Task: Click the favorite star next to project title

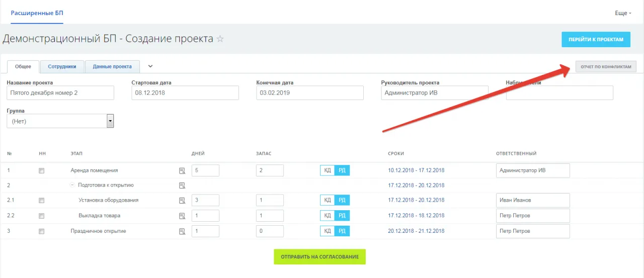Action: pos(220,39)
